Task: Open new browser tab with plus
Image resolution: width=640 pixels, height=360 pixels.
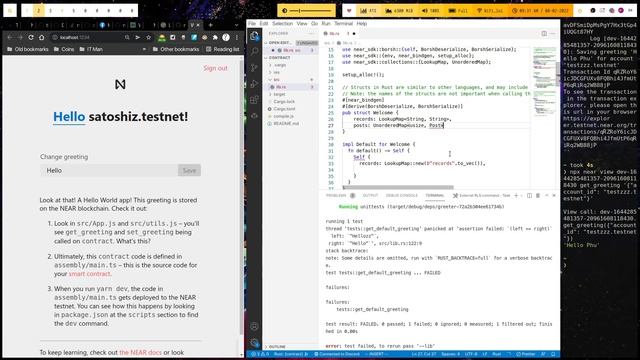Action: click(x=211, y=25)
